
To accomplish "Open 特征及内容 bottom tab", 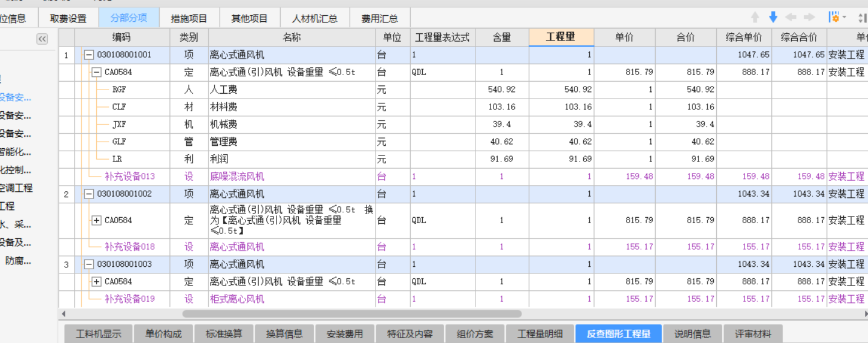I will point(410,334).
